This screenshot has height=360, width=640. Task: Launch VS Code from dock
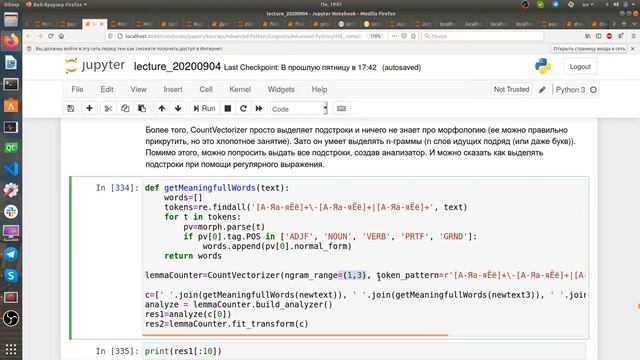(11, 169)
